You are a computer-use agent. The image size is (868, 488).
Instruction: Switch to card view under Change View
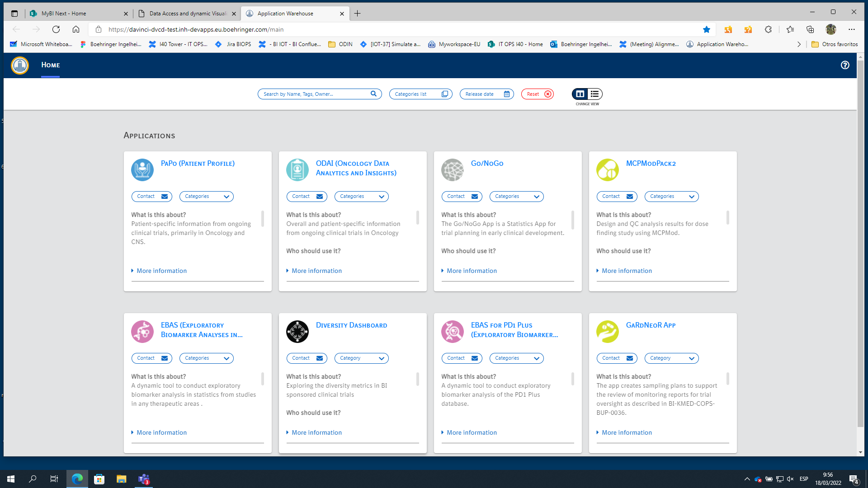point(580,94)
